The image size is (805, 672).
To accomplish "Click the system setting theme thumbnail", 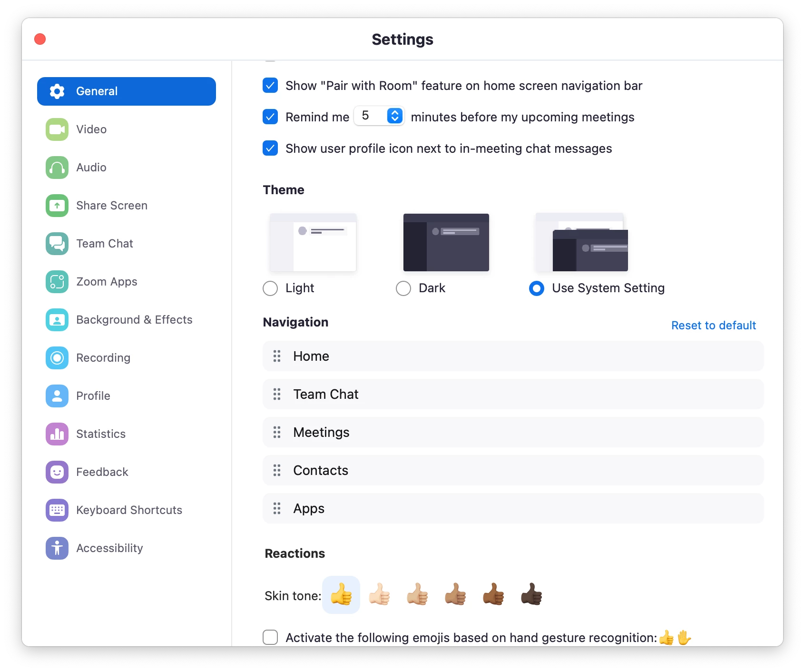I will [x=581, y=242].
